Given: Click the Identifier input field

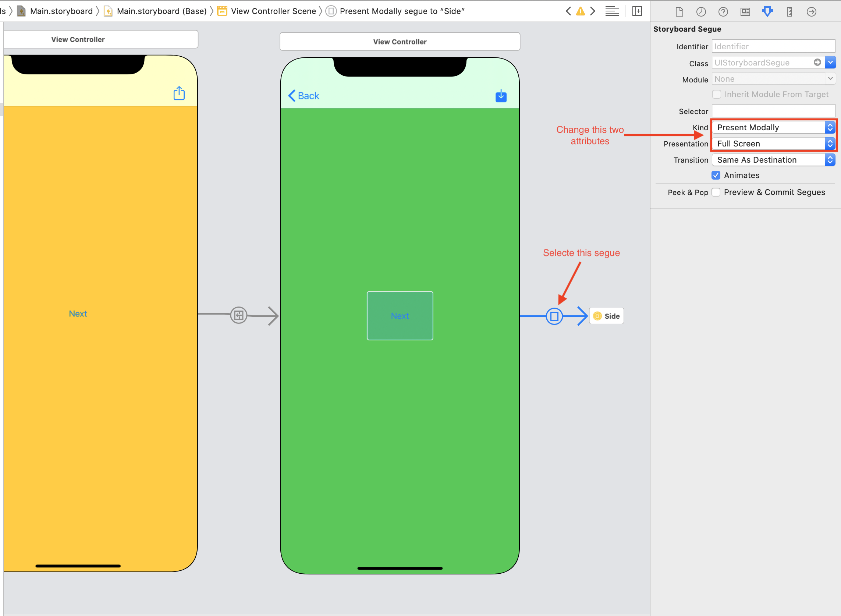Looking at the screenshot, I should pos(773,46).
